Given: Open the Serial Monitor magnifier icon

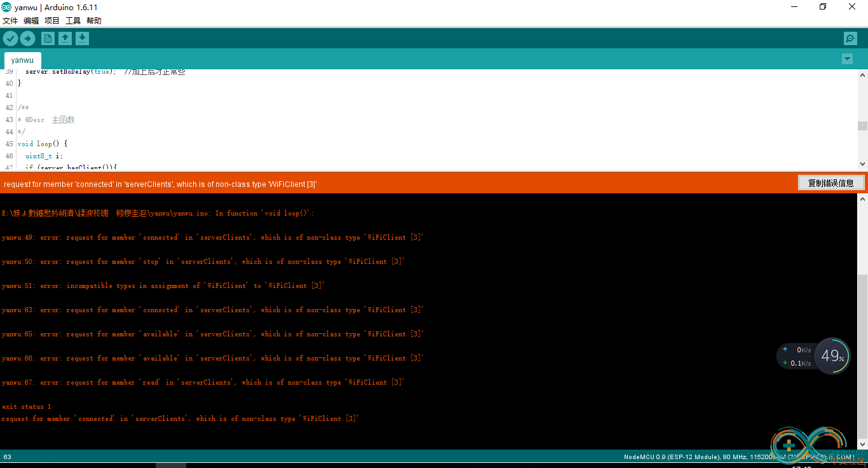Looking at the screenshot, I should click(x=850, y=39).
